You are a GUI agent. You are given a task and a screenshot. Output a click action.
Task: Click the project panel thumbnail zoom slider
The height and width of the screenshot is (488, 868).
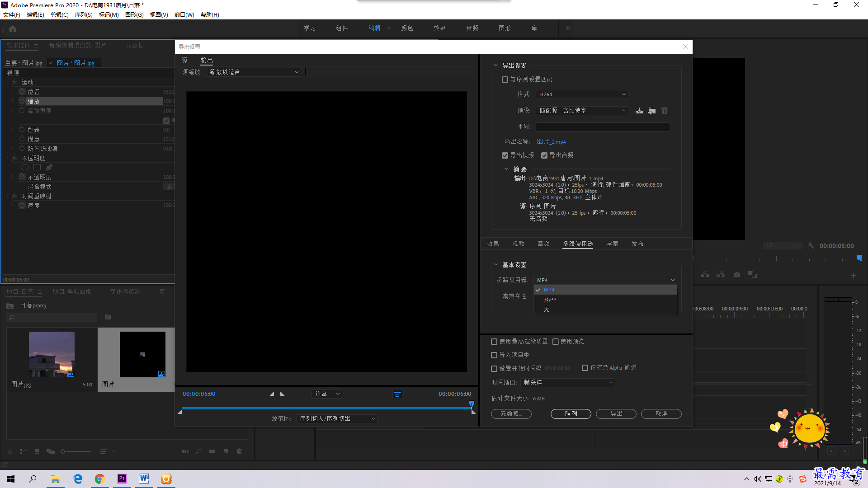point(76,451)
